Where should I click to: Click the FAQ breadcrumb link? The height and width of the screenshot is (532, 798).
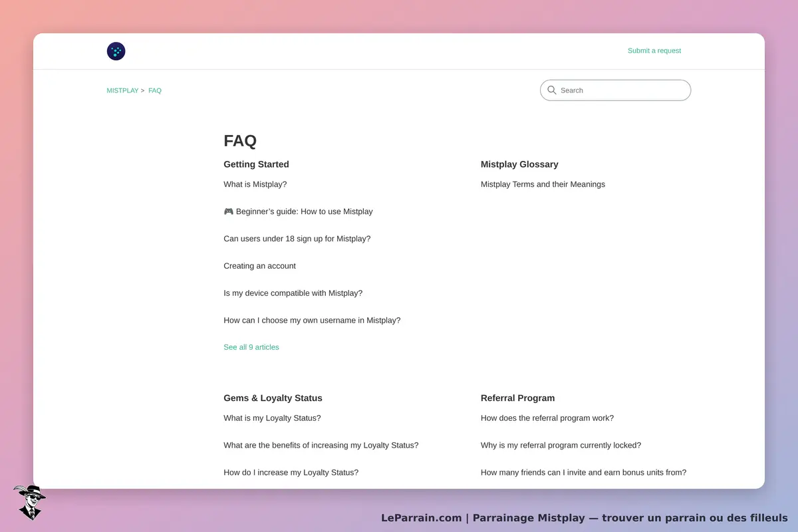point(155,90)
